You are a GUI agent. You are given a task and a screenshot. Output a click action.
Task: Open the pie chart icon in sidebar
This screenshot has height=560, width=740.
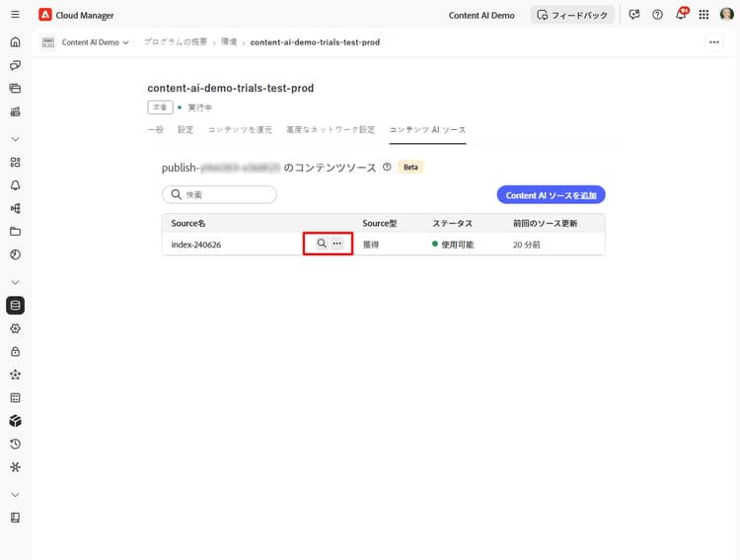point(15,254)
